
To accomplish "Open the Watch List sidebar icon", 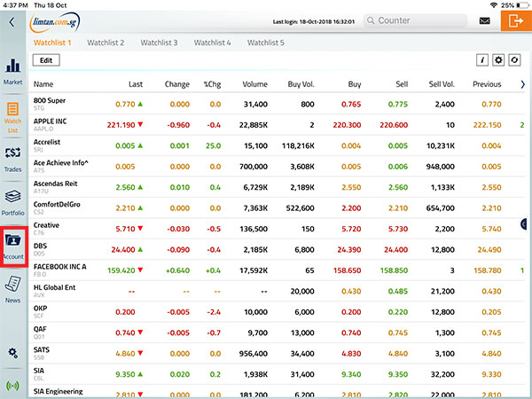I will click(13, 118).
